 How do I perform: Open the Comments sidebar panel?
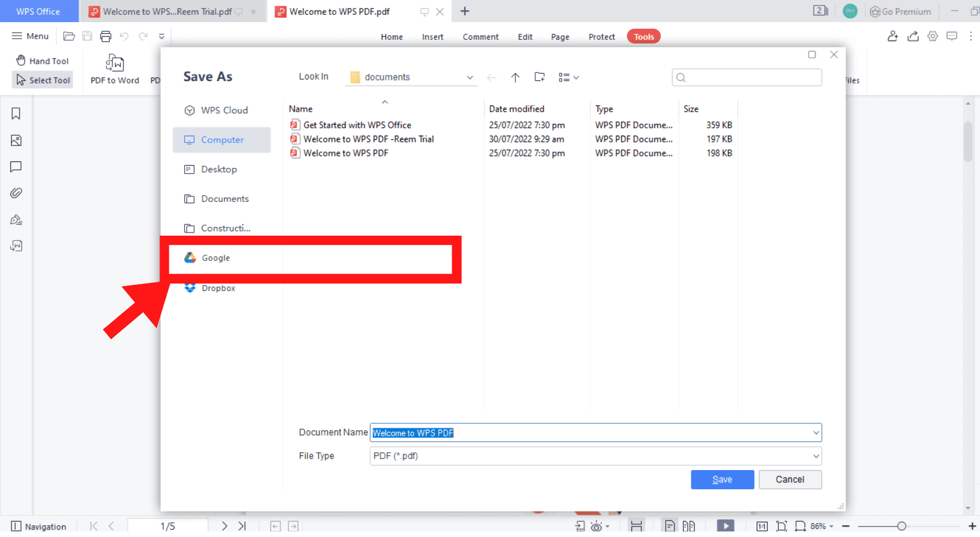pyautogui.click(x=16, y=167)
